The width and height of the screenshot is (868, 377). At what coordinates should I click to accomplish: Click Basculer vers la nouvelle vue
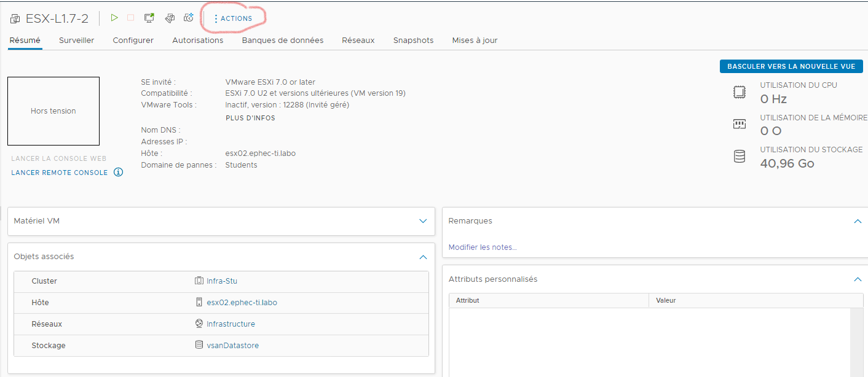[791, 66]
